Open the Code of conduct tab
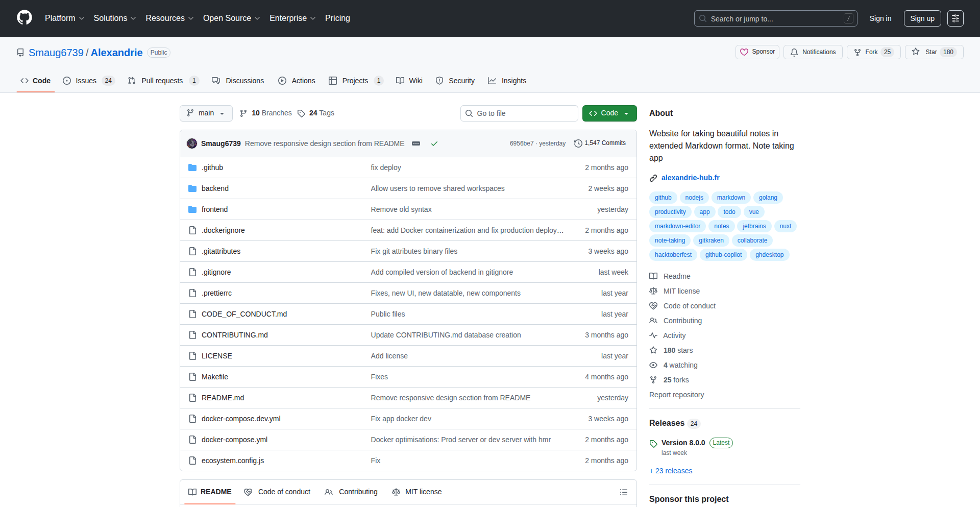980x507 pixels. pyautogui.click(x=277, y=492)
